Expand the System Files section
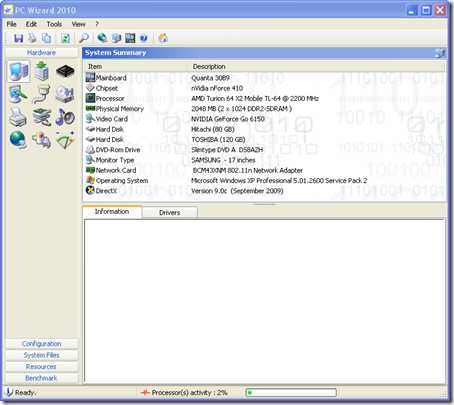This screenshot has height=405, width=454. (42, 355)
